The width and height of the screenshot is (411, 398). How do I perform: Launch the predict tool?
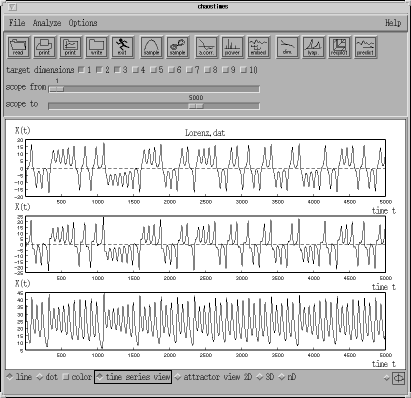pyautogui.click(x=365, y=47)
